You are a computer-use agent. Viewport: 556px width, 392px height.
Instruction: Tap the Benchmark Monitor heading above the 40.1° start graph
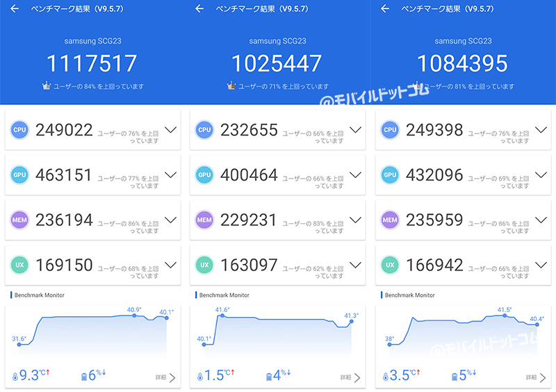(x=224, y=295)
